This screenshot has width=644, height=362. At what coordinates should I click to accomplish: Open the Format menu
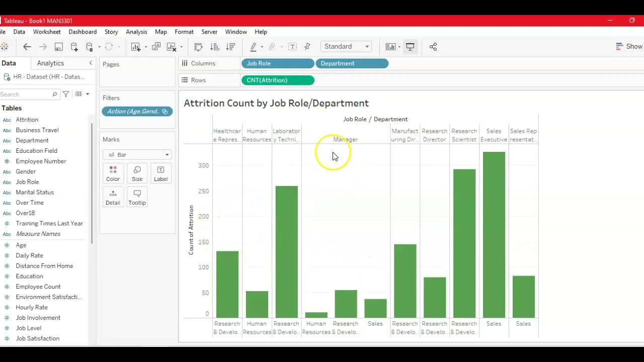184,32
